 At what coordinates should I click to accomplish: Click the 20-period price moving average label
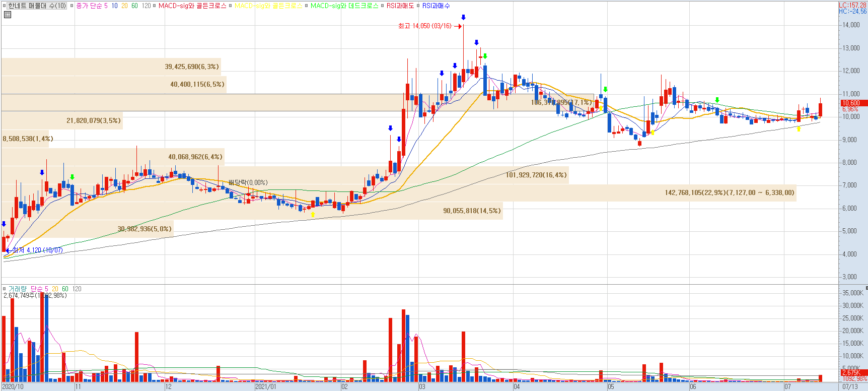pos(124,6)
